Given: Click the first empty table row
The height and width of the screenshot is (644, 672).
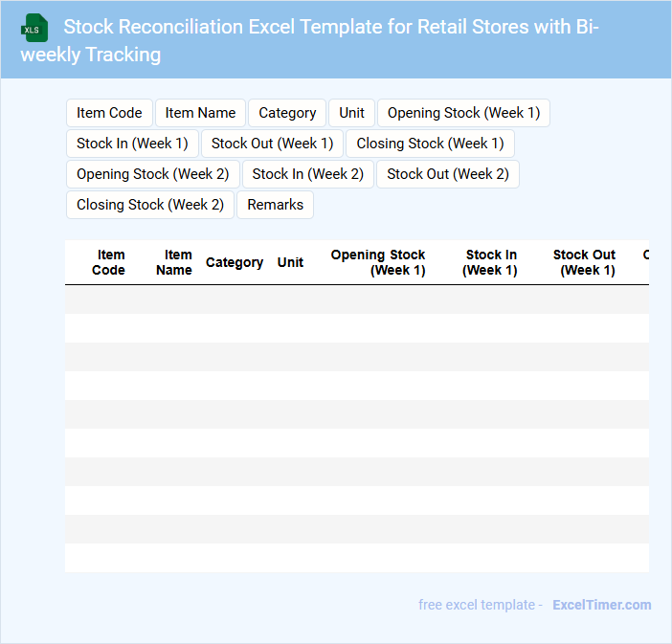Looking at the screenshot, I should (x=356, y=300).
